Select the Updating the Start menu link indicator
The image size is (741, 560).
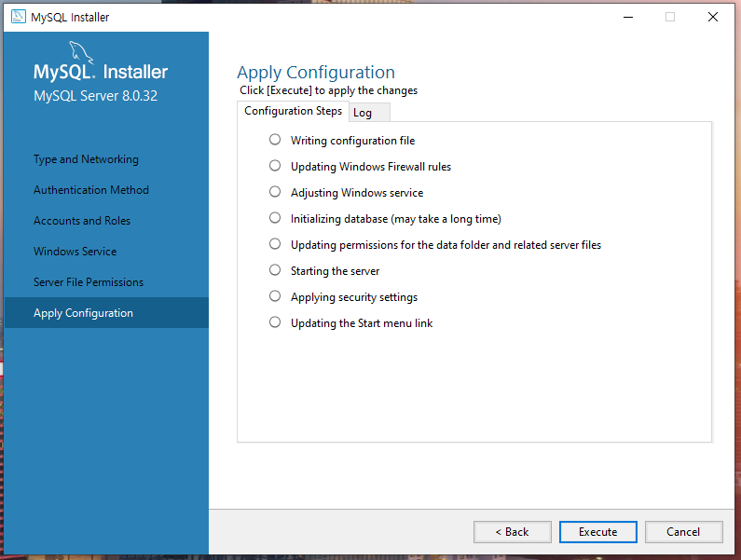pos(275,321)
